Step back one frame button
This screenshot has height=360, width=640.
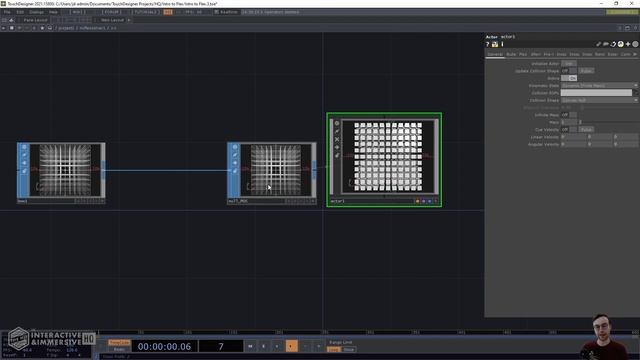tap(305, 347)
